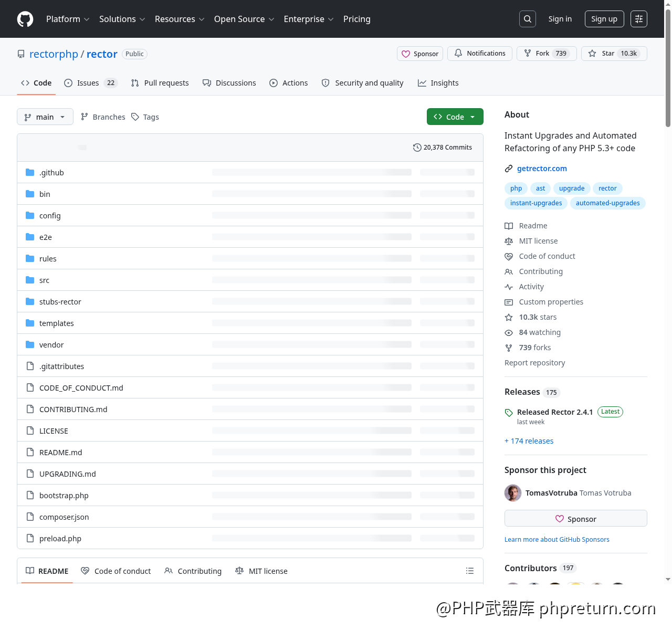The height and width of the screenshot is (630, 672).
Task: Click the composer.json file icon
Action: (30, 517)
